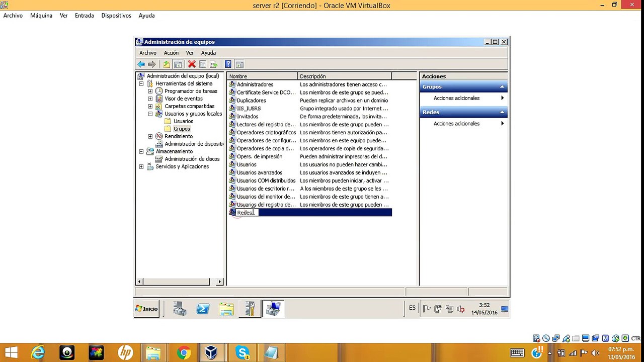Click the Inicio start button

146,309
